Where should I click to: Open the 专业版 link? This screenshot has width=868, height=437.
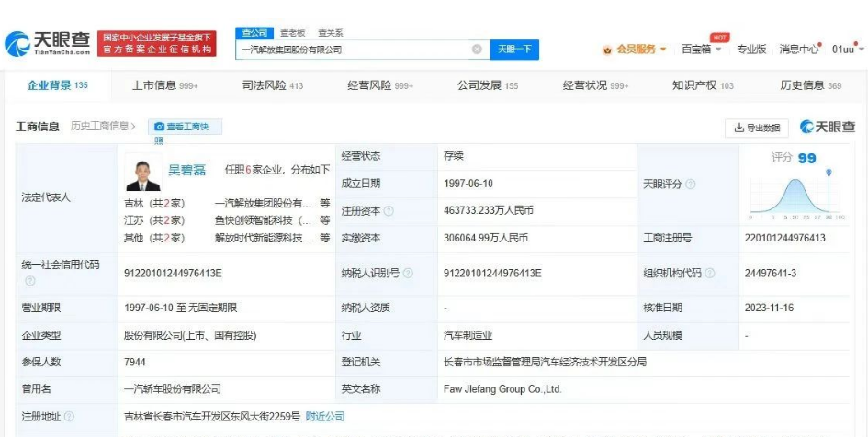[x=751, y=50]
